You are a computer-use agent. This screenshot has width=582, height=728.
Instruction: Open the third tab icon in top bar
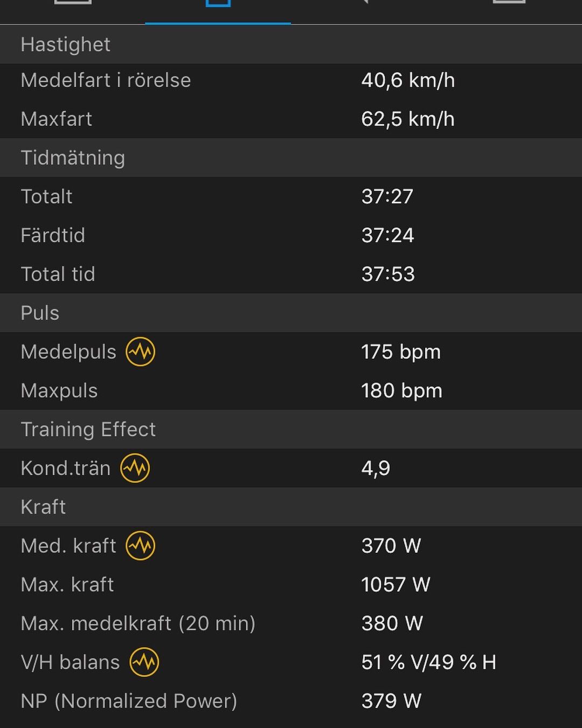click(x=364, y=4)
